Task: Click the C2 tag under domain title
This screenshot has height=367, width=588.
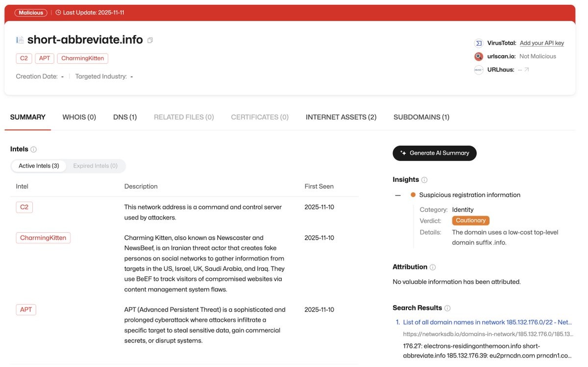Action: 24,58
